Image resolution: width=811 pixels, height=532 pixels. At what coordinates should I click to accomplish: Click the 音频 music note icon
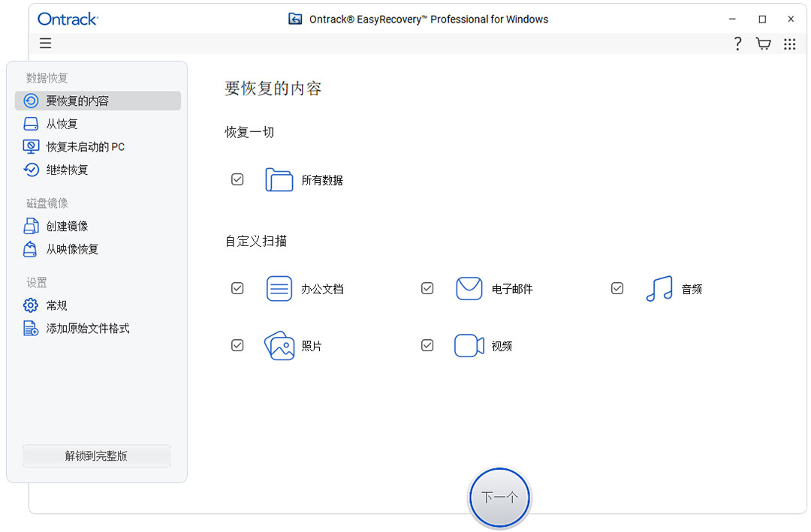click(659, 288)
